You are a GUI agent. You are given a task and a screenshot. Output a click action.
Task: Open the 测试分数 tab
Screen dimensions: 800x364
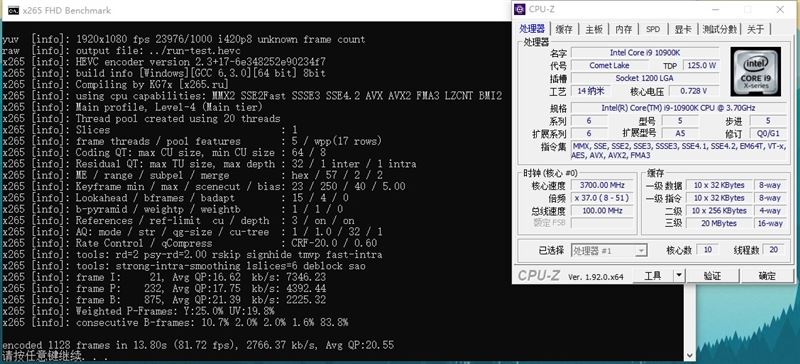pyautogui.click(x=720, y=29)
